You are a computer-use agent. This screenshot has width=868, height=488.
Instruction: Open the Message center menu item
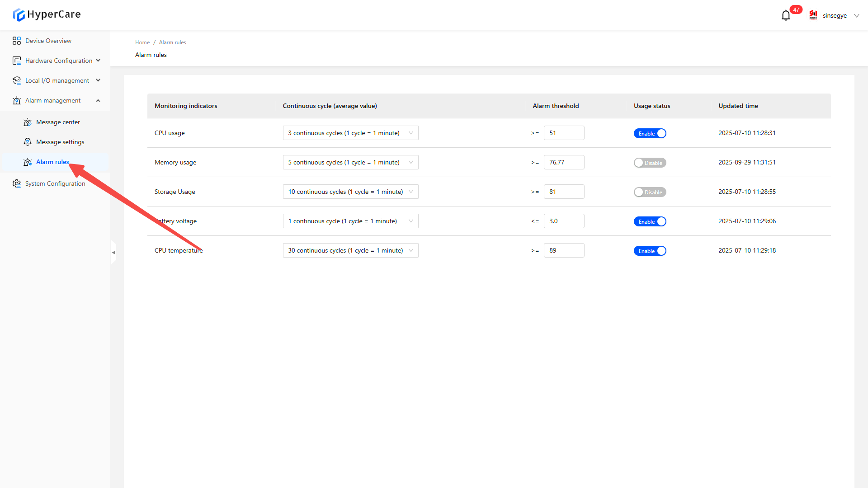click(58, 122)
